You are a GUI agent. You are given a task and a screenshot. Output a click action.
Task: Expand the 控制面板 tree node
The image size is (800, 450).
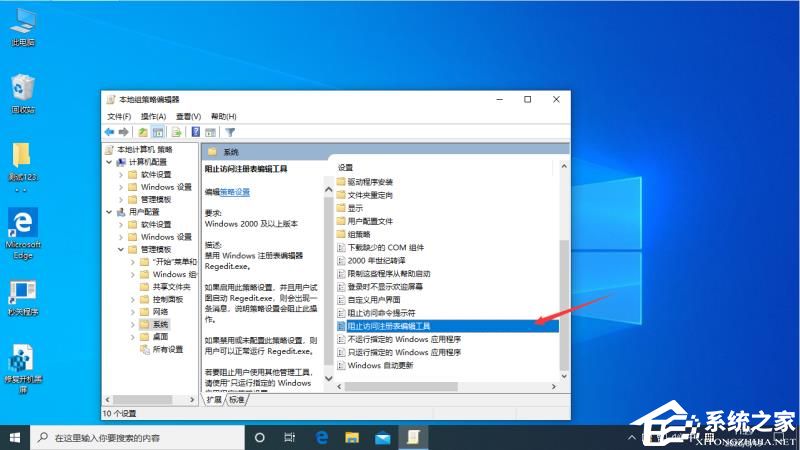[x=133, y=299]
